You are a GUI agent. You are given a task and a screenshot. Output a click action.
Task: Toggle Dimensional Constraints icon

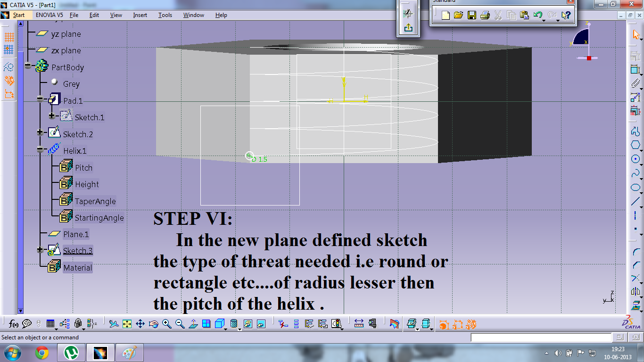9,94
